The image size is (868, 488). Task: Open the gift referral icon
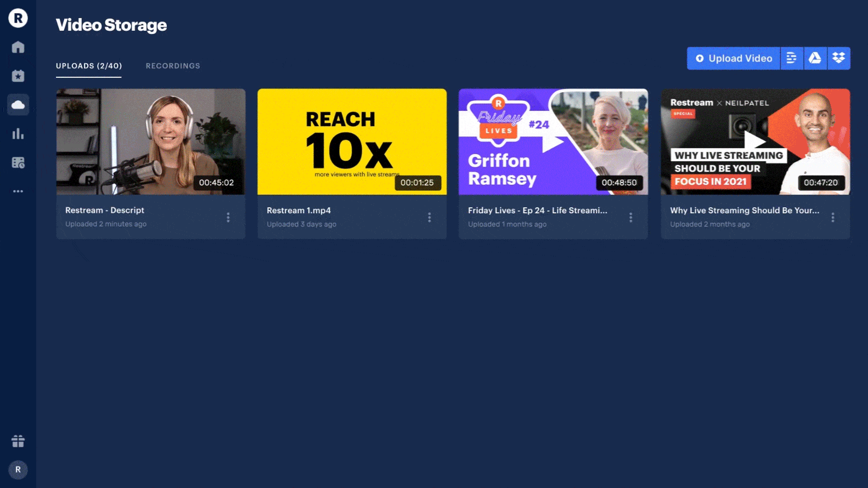click(18, 441)
